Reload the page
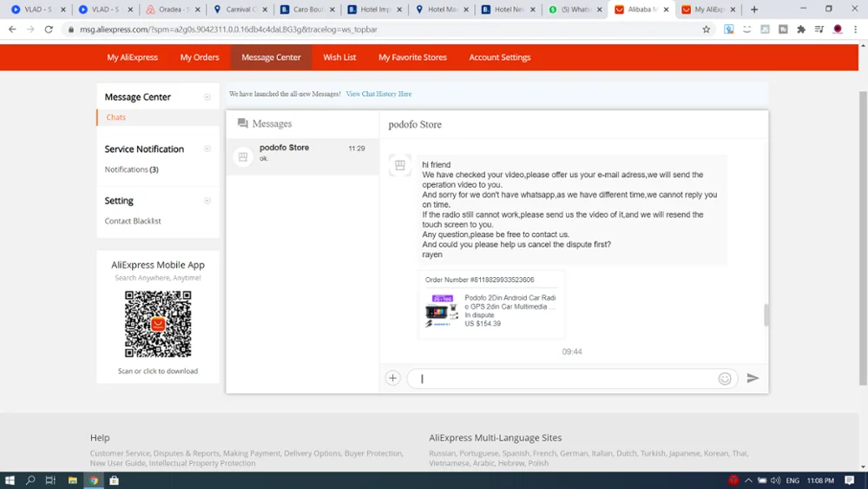Image resolution: width=868 pixels, height=489 pixels. point(49,30)
